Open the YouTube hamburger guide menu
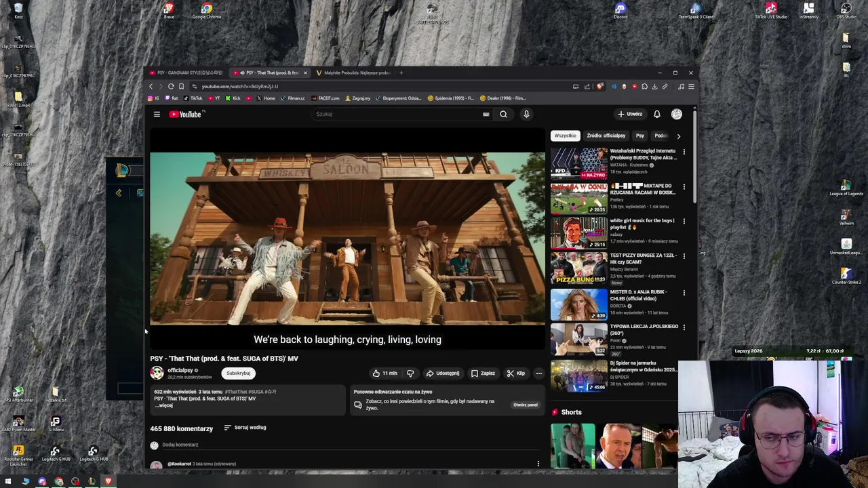 [x=157, y=114]
